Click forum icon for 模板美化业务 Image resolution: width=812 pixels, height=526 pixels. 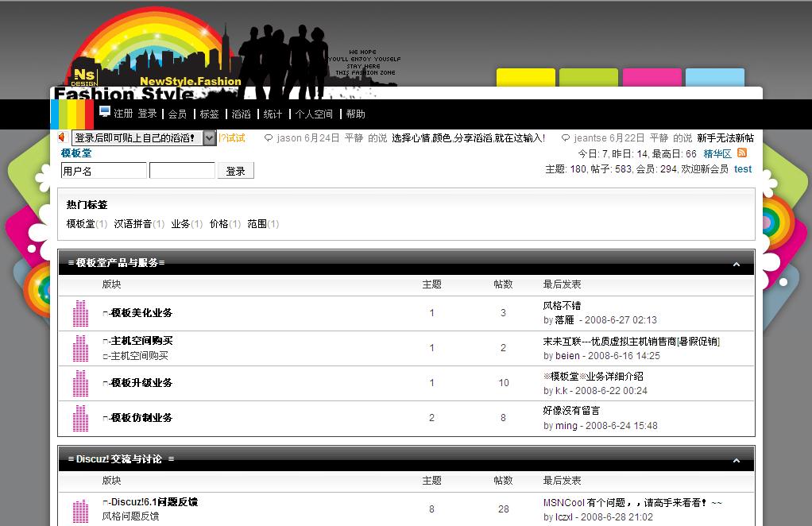tap(80, 313)
